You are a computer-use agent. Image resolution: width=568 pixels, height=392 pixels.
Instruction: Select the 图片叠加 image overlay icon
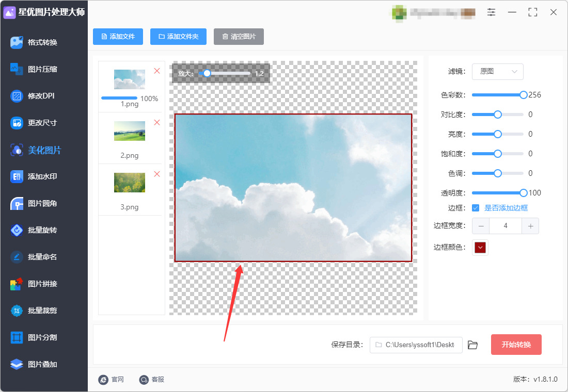point(17,364)
